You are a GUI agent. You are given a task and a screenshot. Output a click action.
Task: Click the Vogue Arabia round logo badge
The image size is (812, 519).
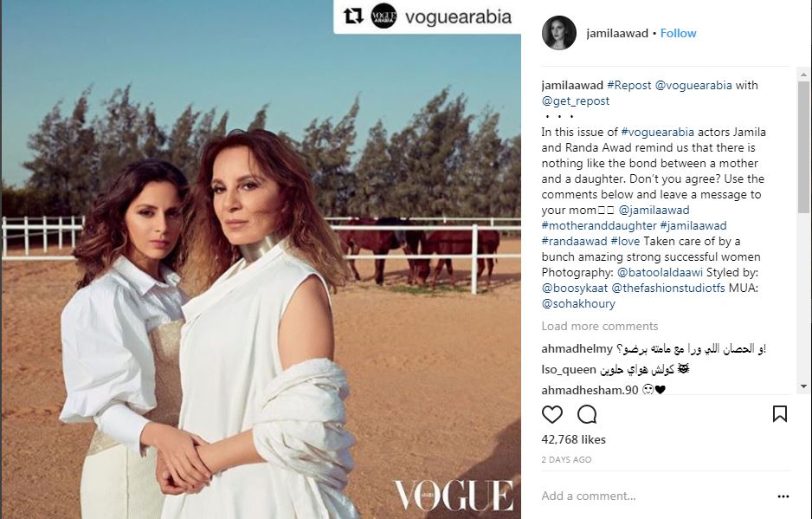383,16
